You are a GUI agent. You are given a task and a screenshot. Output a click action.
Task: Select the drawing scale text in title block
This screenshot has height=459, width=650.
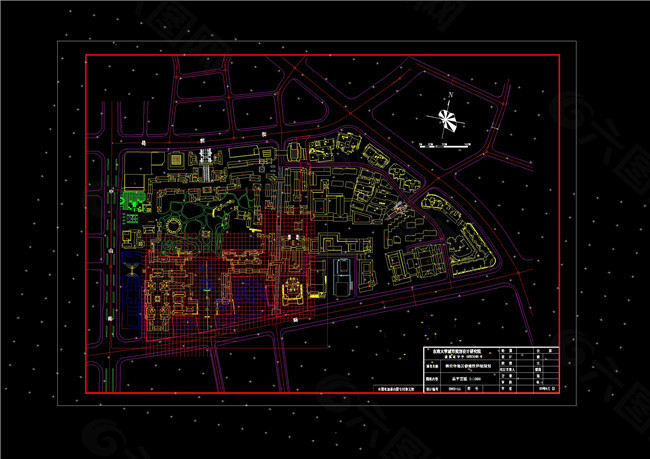[x=470, y=380]
